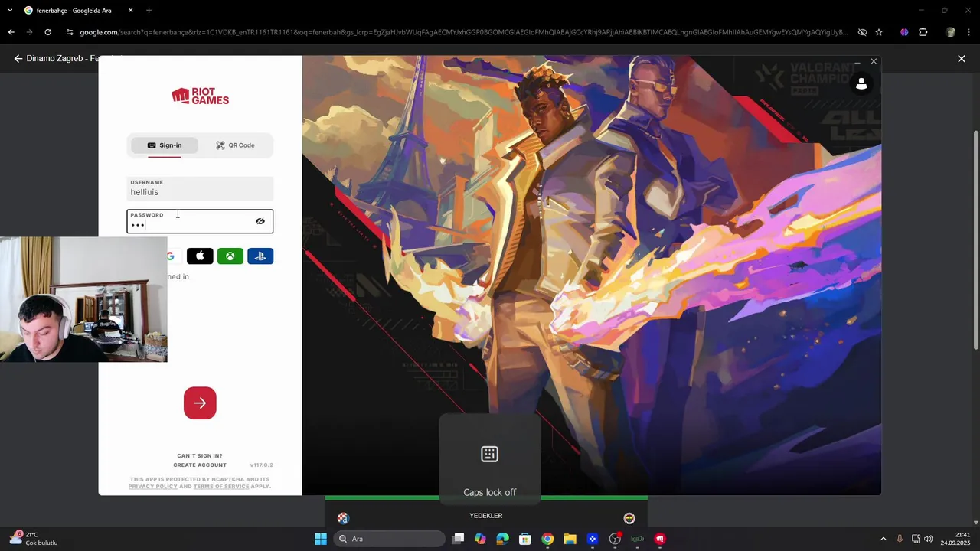Expand the system tray hidden icons chevron

click(883, 539)
